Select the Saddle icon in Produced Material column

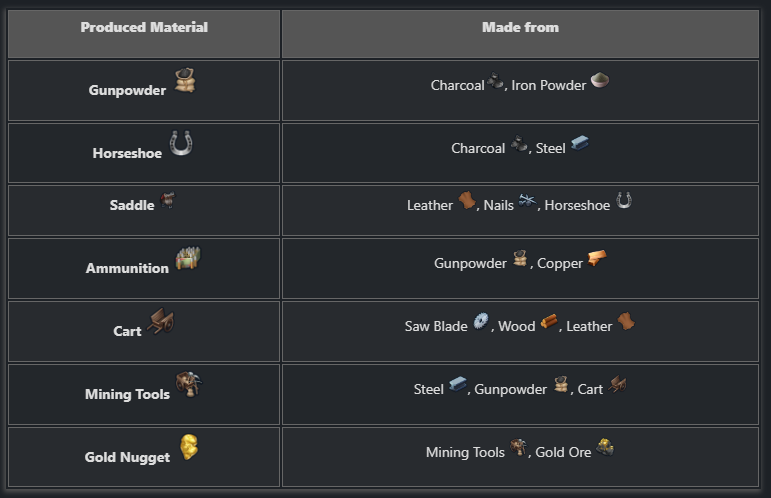[168, 200]
